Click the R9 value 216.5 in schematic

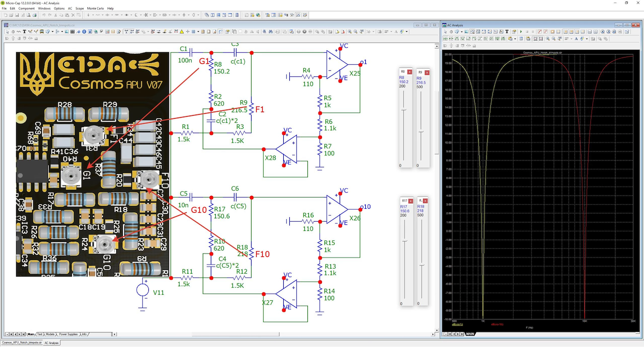240,110
